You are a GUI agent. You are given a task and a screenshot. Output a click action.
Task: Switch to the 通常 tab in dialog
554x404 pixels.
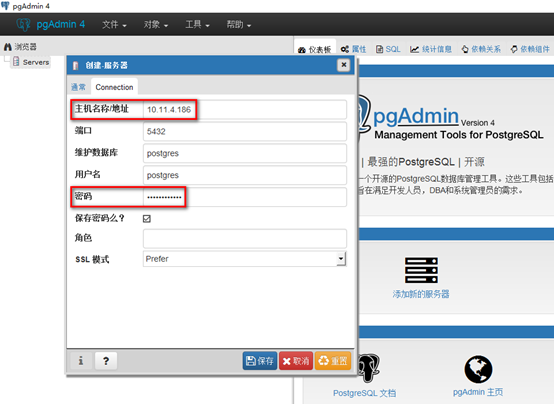point(78,87)
